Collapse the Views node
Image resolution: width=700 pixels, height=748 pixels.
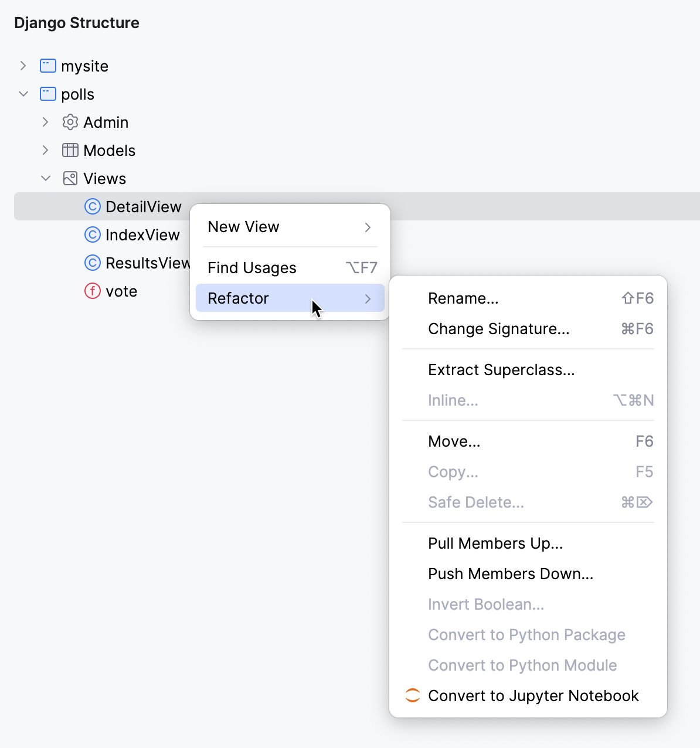click(x=46, y=178)
